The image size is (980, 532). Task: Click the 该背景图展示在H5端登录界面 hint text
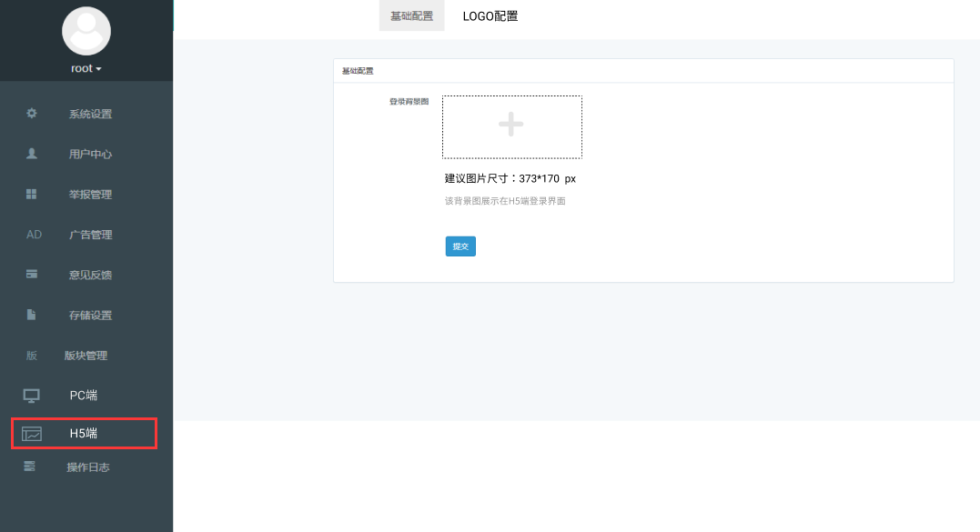point(505,201)
